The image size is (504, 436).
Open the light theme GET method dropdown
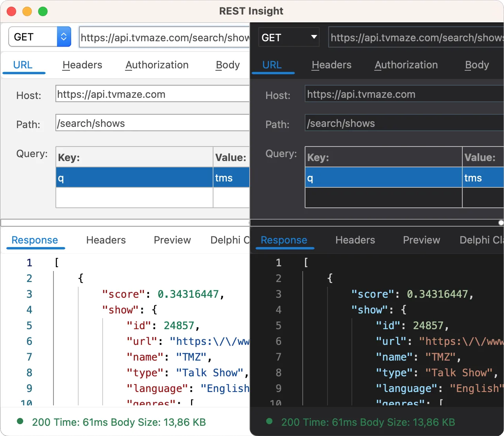pos(40,37)
